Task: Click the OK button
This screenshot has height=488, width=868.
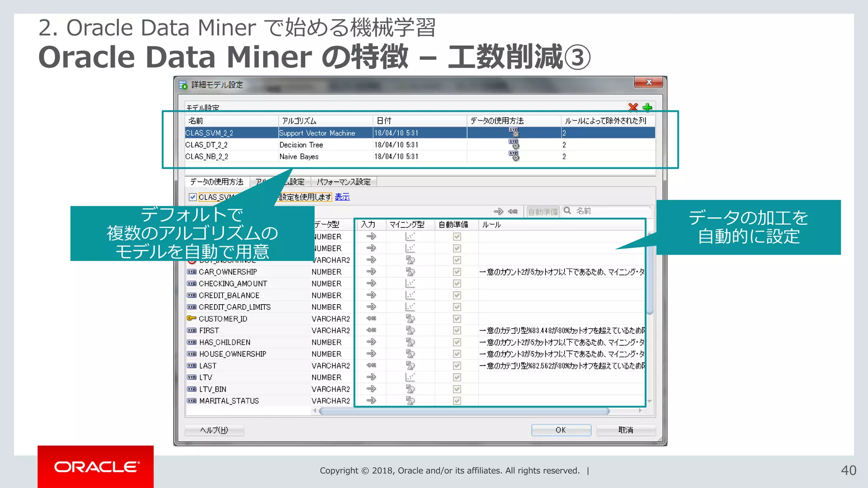Action: 561,430
